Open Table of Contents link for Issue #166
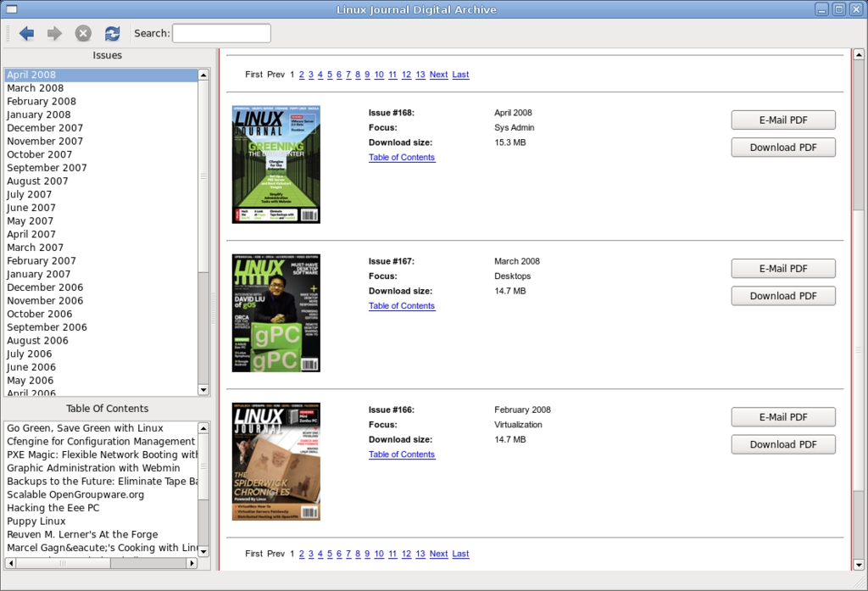 [x=402, y=454]
